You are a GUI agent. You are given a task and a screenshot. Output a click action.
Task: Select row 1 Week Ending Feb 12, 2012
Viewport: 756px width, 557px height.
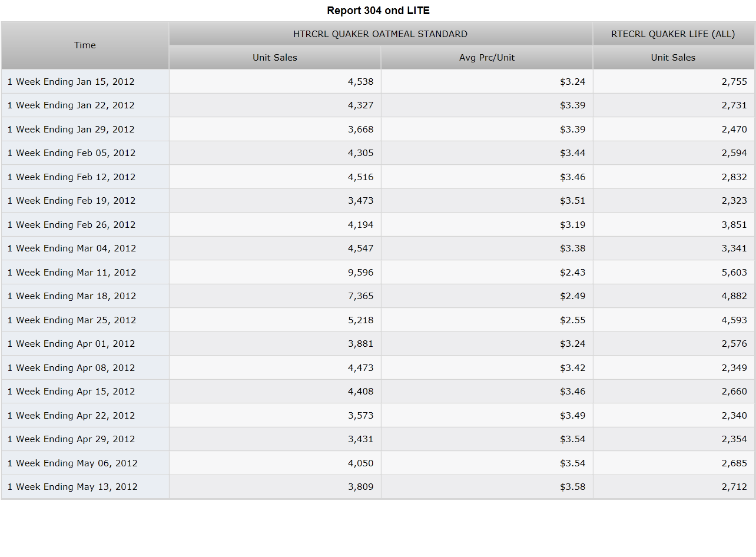tap(378, 177)
